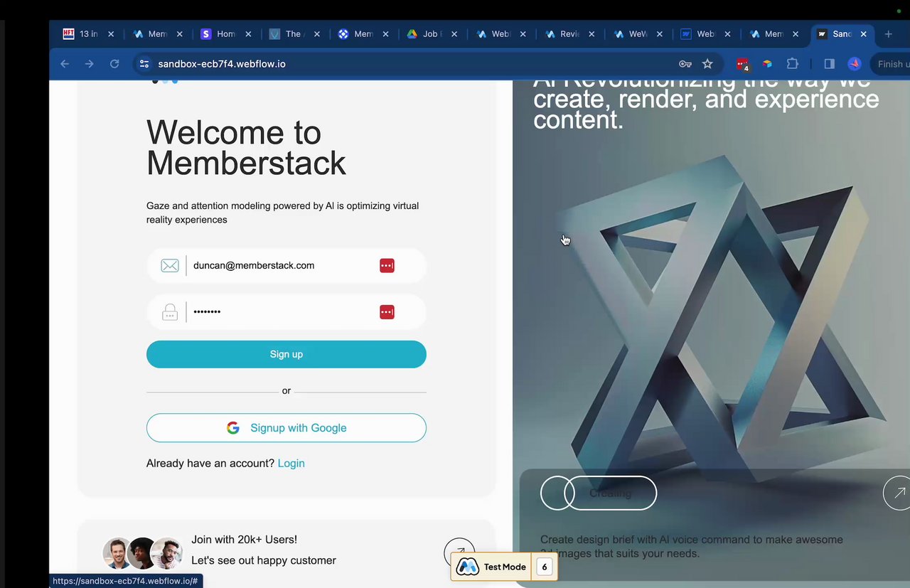Open password manager icon in password field
Image resolution: width=910 pixels, height=588 pixels.
click(387, 312)
